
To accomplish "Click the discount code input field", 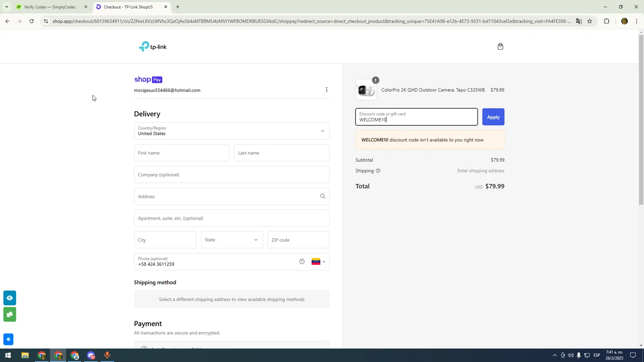I will coord(416,117).
